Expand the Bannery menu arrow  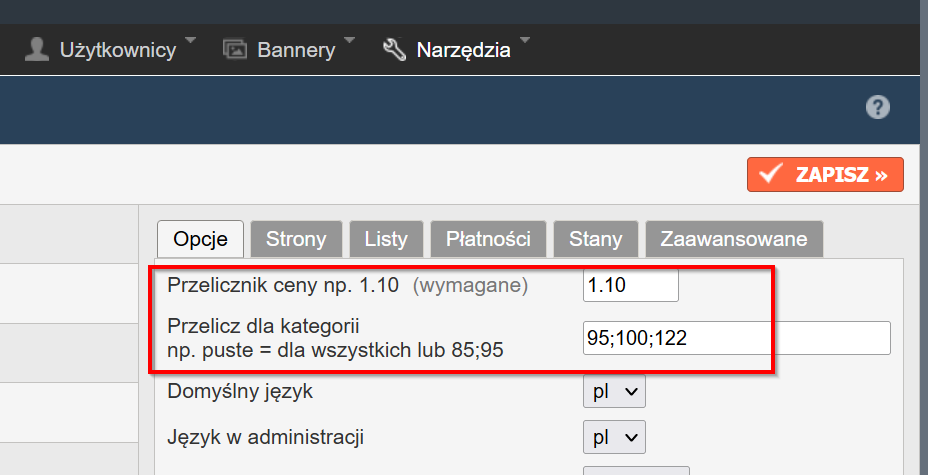[349, 40]
